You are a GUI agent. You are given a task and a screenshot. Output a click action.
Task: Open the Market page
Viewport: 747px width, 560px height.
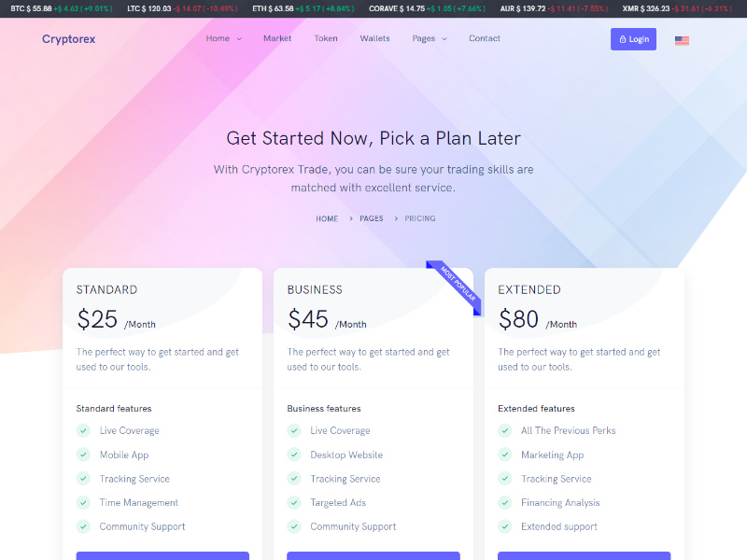pyautogui.click(x=277, y=38)
